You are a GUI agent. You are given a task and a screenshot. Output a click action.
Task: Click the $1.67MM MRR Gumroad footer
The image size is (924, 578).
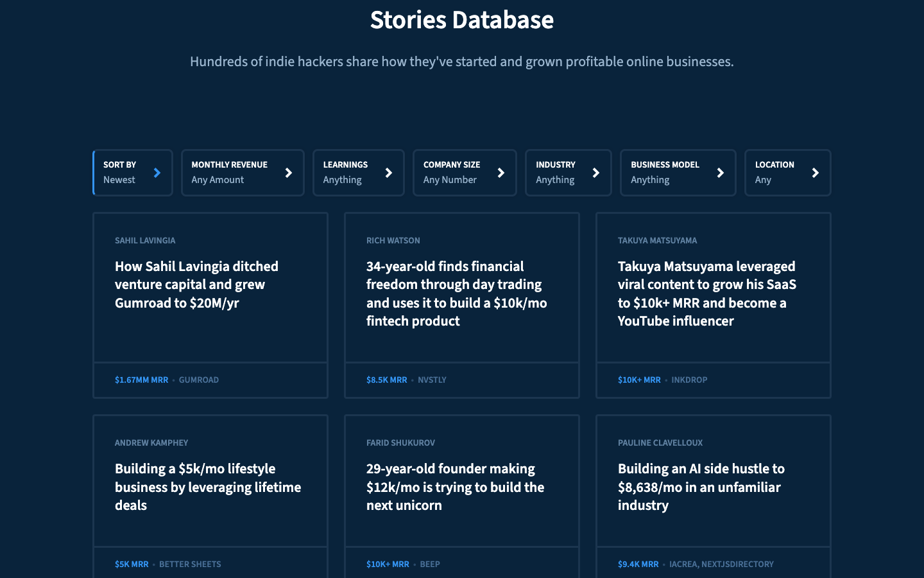(x=167, y=380)
